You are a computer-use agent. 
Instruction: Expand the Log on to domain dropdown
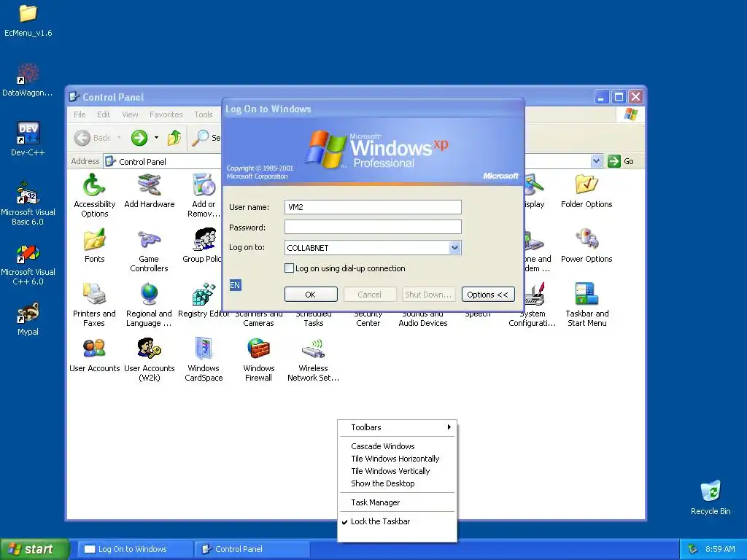(x=455, y=248)
